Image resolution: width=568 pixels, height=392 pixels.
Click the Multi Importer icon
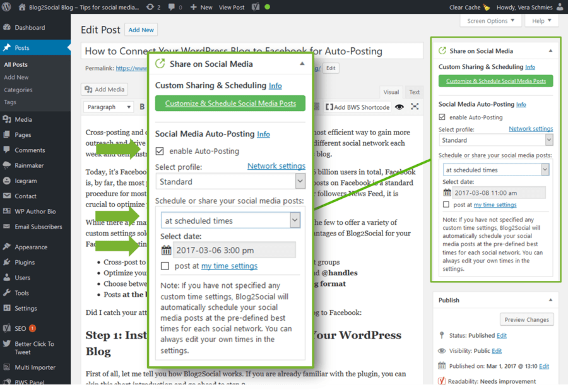(6, 367)
